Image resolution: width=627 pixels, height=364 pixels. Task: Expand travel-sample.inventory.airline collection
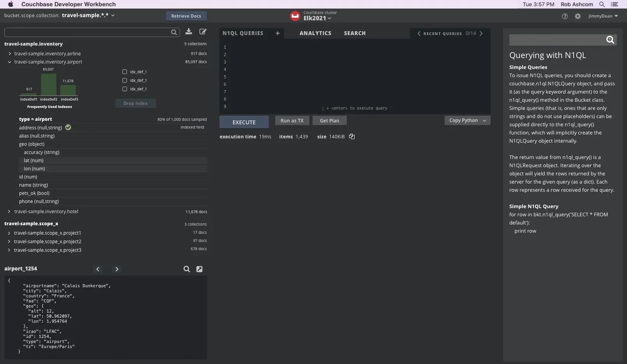[x=10, y=54]
